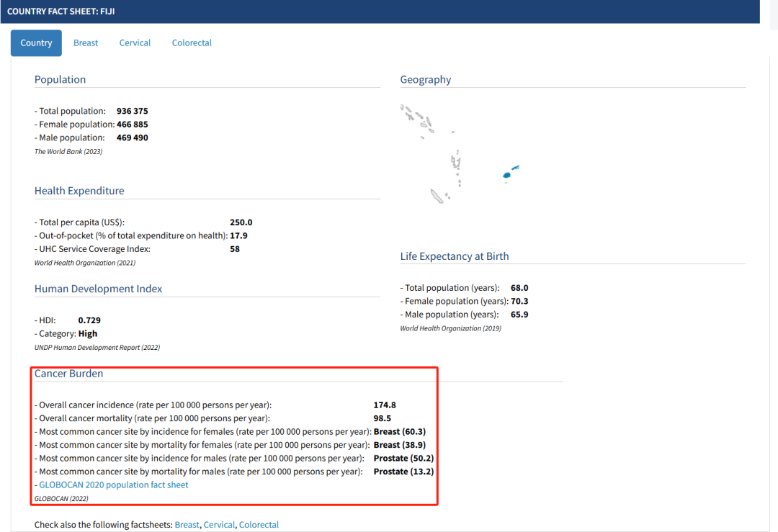Image resolution: width=778 pixels, height=532 pixels.
Task: Select female population value 466 885
Action: tap(132, 125)
